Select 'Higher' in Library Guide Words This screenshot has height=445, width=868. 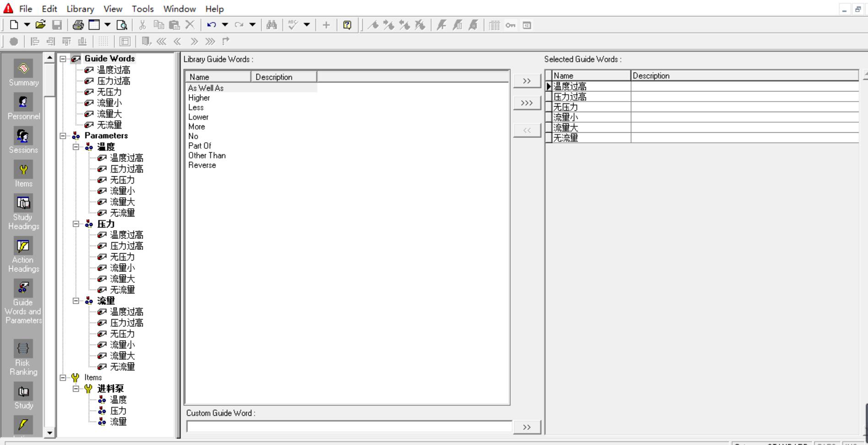[x=199, y=98]
